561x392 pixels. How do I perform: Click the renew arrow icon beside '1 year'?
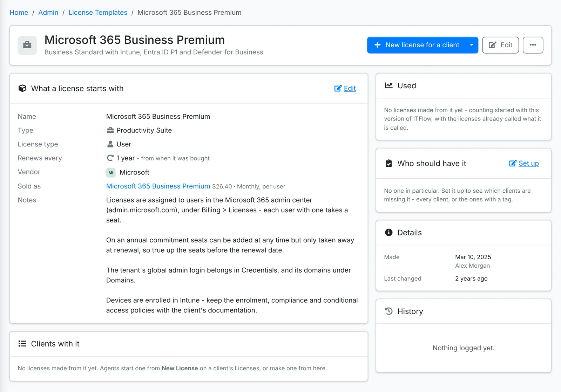pyautogui.click(x=110, y=158)
